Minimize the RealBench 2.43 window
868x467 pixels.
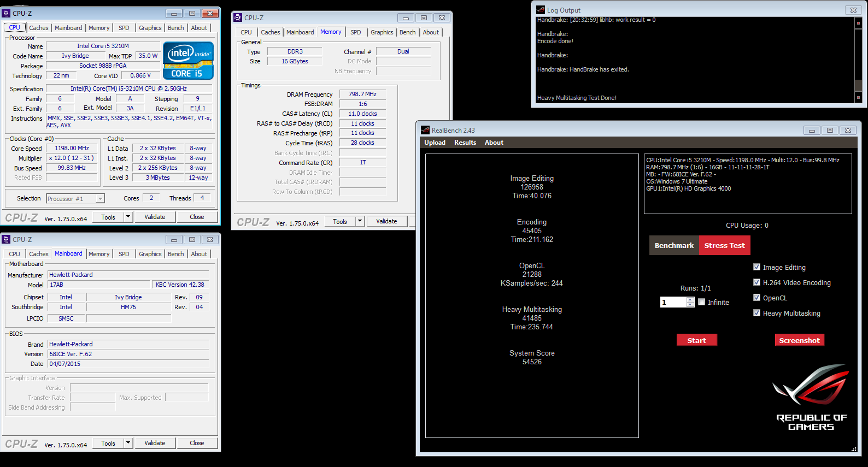[x=812, y=130]
